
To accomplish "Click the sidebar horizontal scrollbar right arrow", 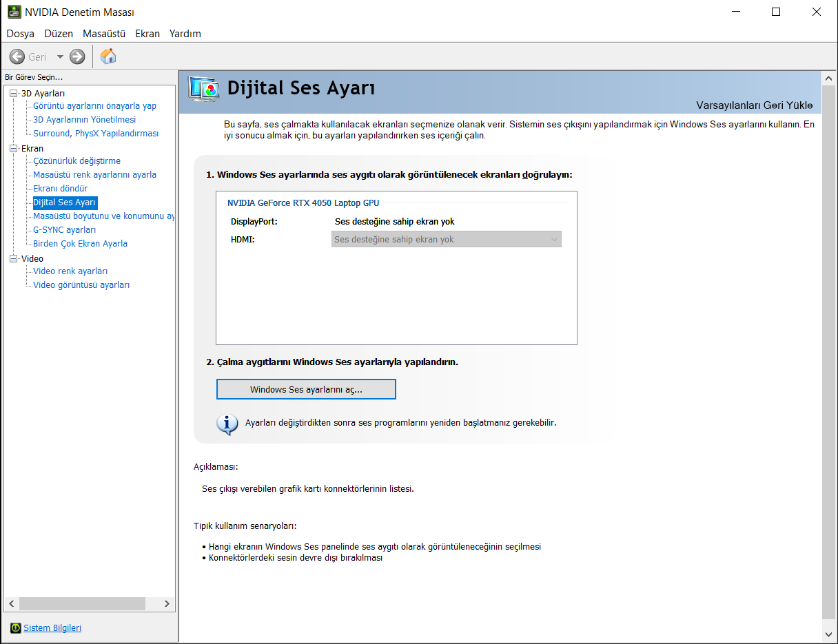I will pos(167,604).
